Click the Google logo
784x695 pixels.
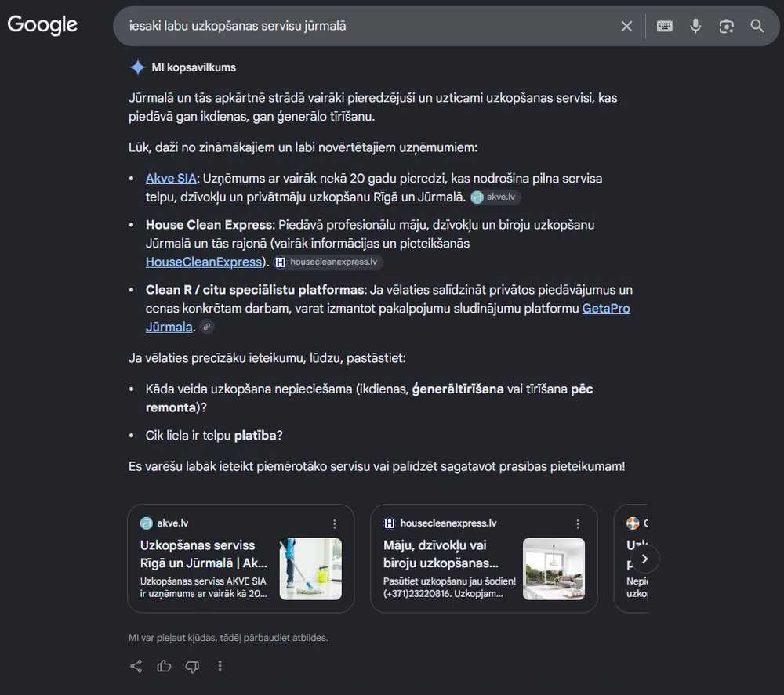pos(42,25)
